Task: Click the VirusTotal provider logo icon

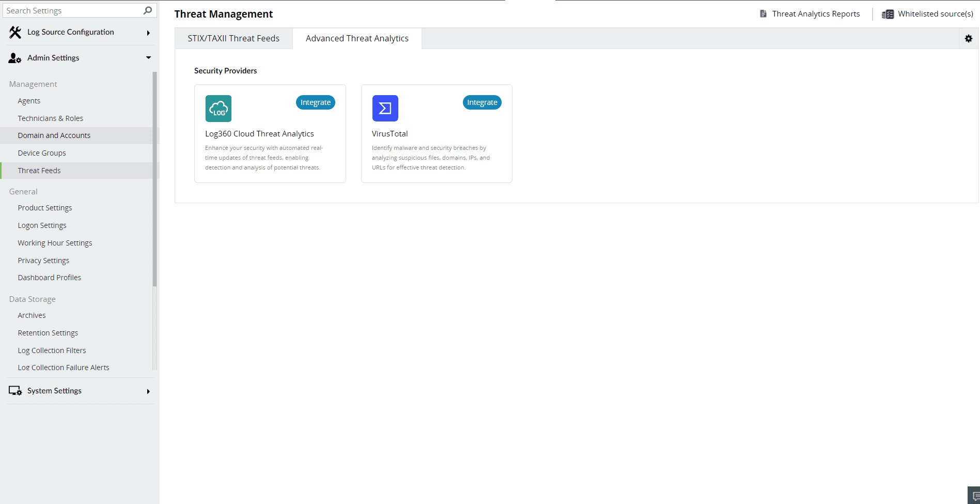Action: [x=385, y=108]
